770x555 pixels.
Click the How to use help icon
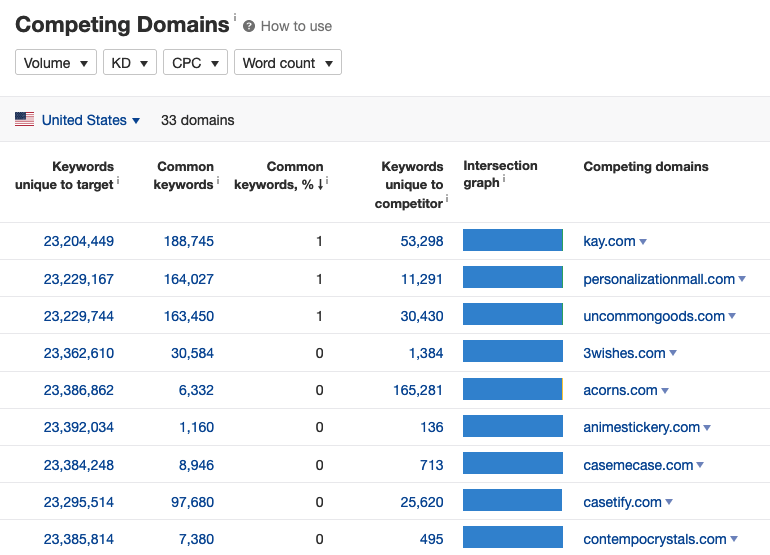[249, 26]
